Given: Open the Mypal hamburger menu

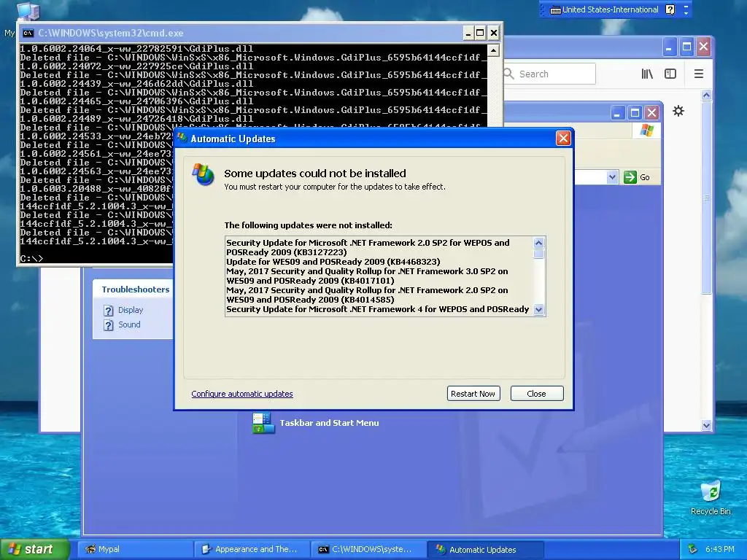Looking at the screenshot, I should click(x=698, y=74).
